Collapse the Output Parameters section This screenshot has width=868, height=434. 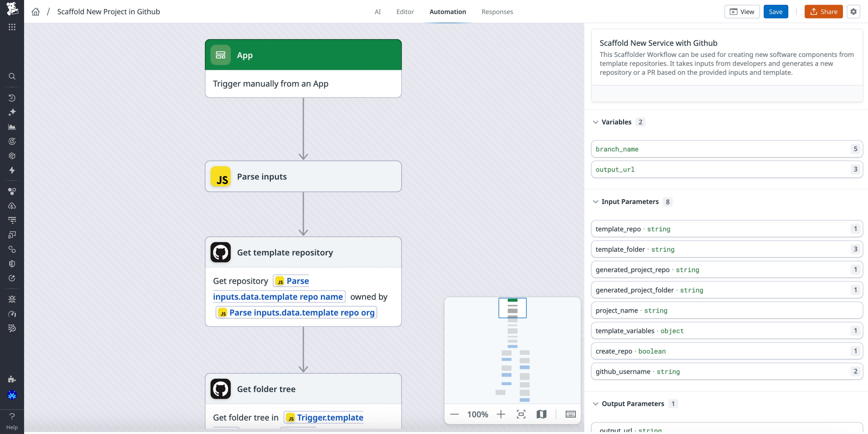tap(596, 403)
